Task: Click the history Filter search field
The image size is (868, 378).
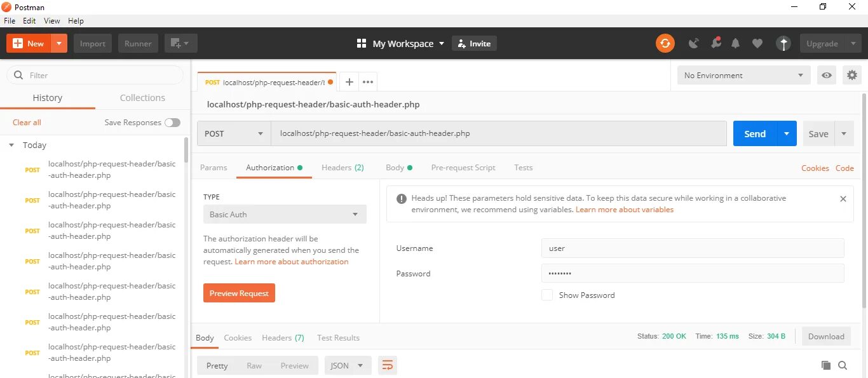Action: (x=95, y=75)
